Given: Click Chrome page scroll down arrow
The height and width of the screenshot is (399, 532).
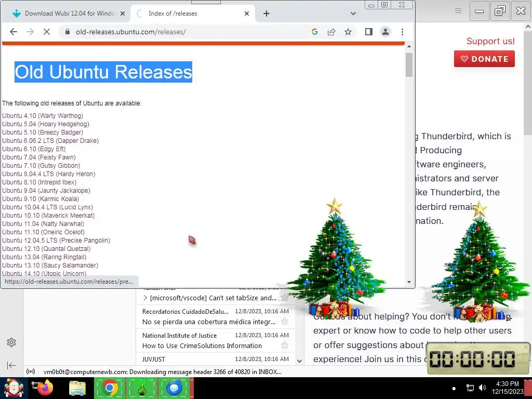Looking at the screenshot, I should click(409, 282).
